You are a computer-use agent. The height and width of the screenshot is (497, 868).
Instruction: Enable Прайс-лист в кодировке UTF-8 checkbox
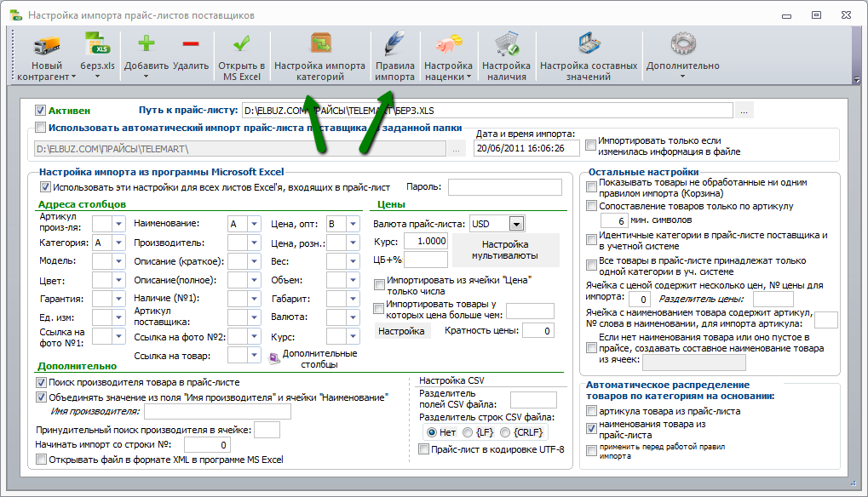[x=423, y=449]
